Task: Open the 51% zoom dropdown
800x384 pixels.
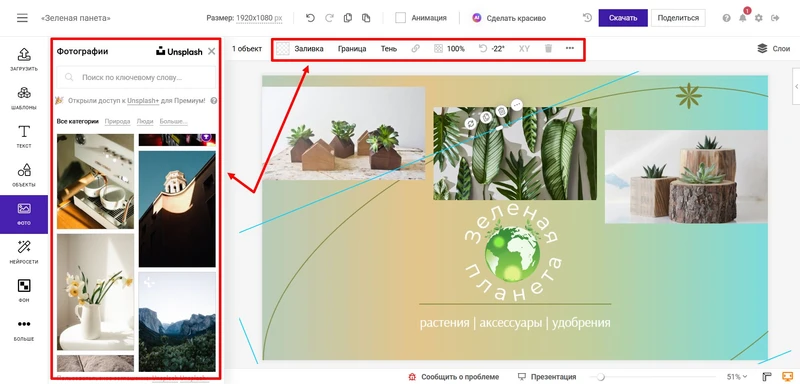Action: coord(737,377)
